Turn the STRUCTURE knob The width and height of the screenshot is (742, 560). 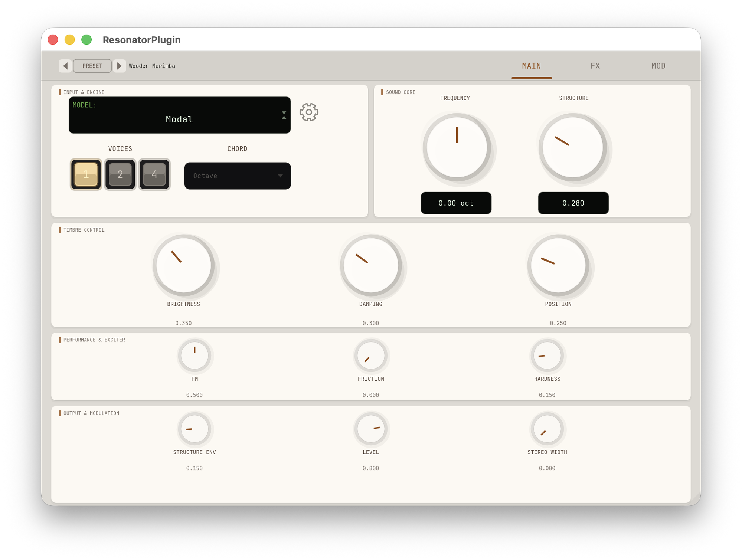pos(575,148)
